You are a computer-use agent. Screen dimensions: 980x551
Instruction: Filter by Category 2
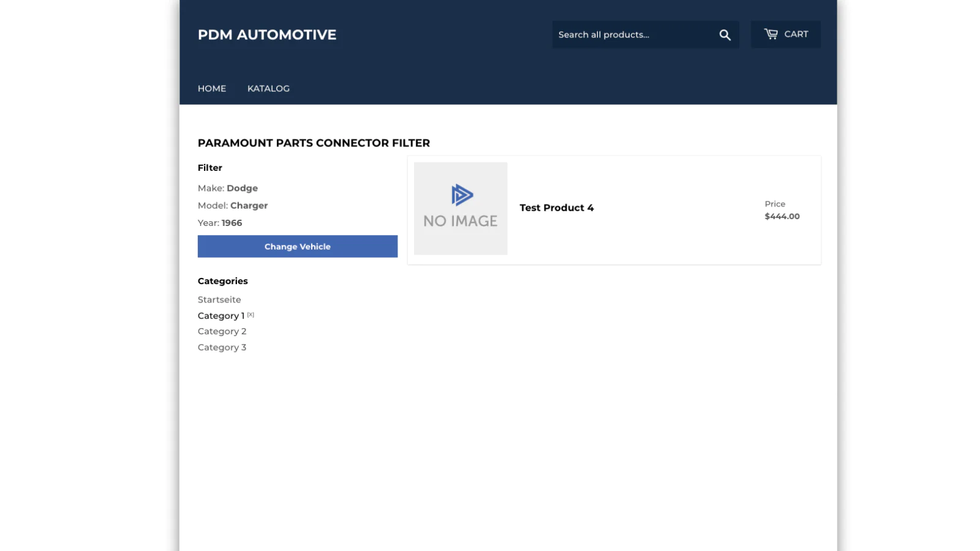click(222, 331)
